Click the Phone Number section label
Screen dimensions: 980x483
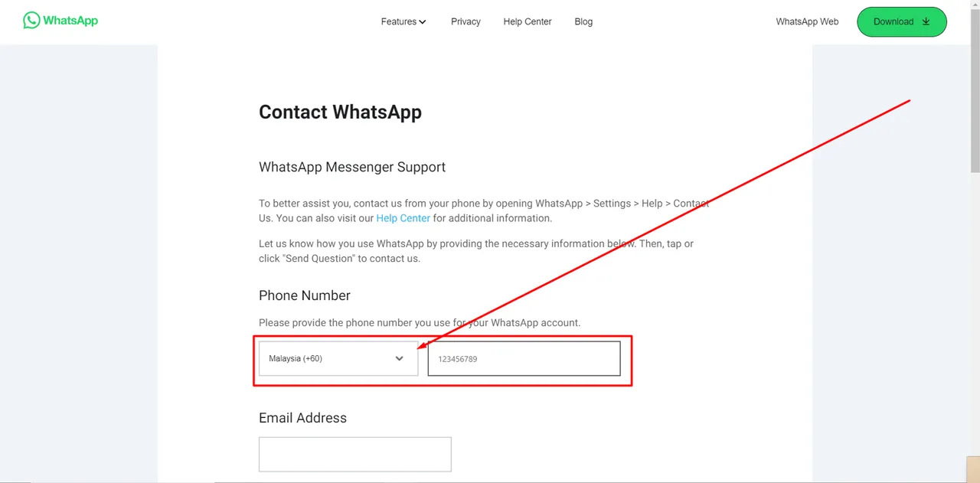pyautogui.click(x=305, y=295)
